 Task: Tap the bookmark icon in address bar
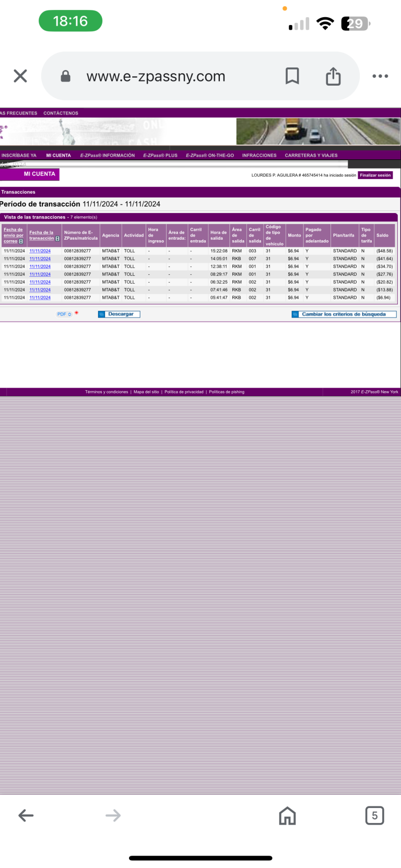[292, 76]
